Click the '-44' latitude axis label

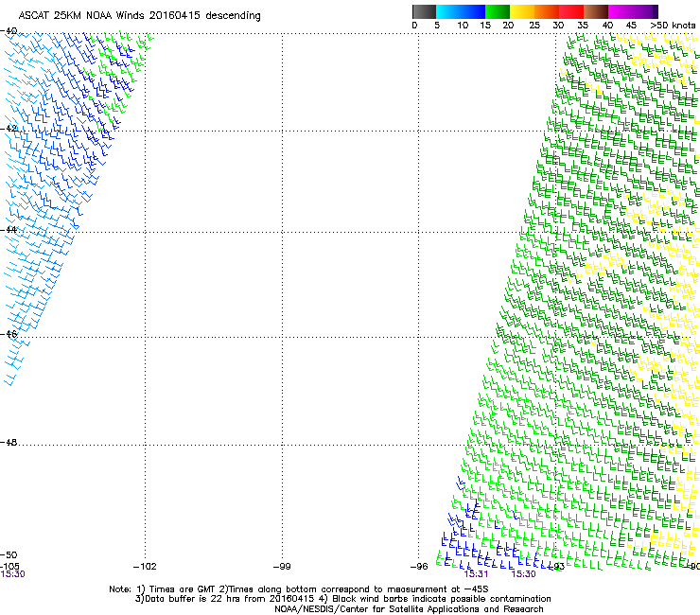pyautogui.click(x=9, y=230)
